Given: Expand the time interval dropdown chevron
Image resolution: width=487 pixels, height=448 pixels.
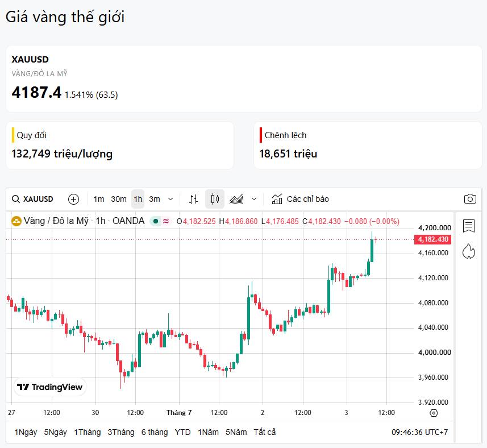Looking at the screenshot, I should point(170,199).
